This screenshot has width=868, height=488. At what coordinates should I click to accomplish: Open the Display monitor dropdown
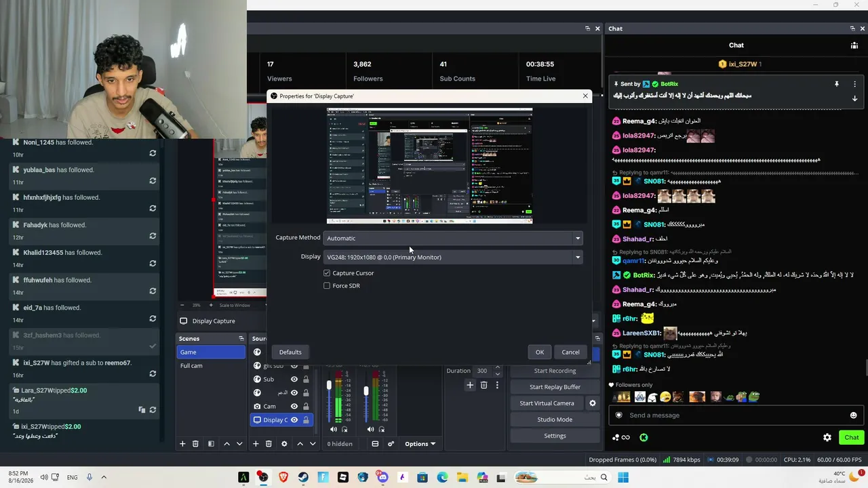[x=453, y=257]
